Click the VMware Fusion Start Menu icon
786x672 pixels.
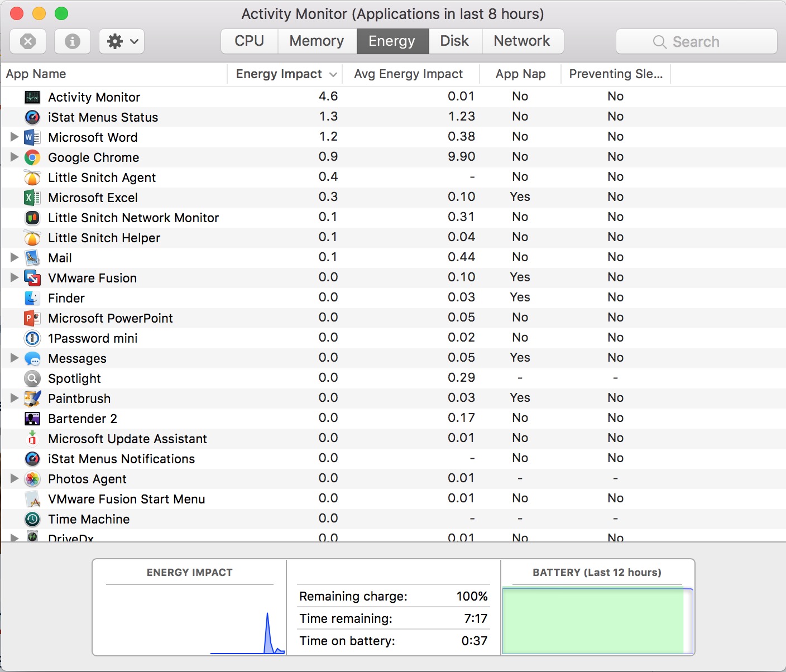(32, 499)
